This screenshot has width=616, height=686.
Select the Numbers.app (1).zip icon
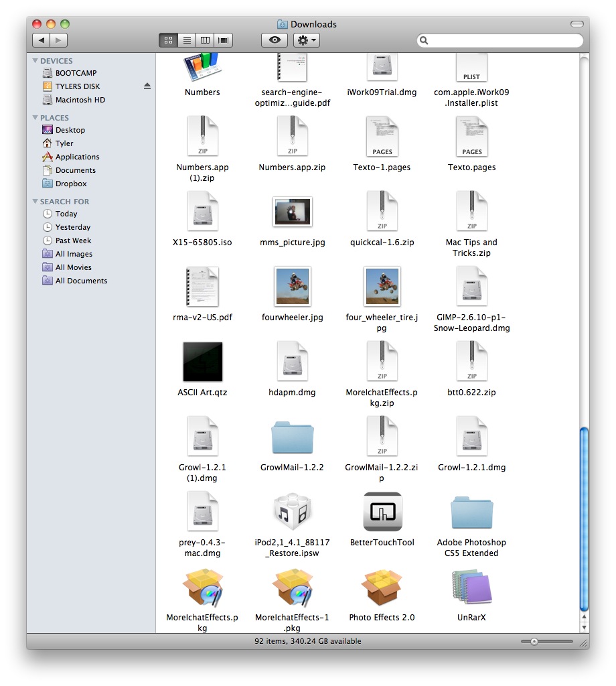click(202, 136)
